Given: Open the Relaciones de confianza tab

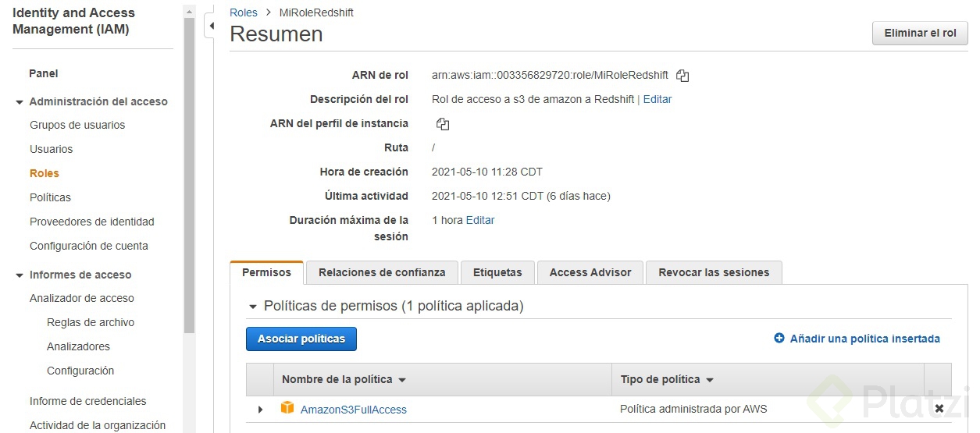Looking at the screenshot, I should [x=382, y=272].
